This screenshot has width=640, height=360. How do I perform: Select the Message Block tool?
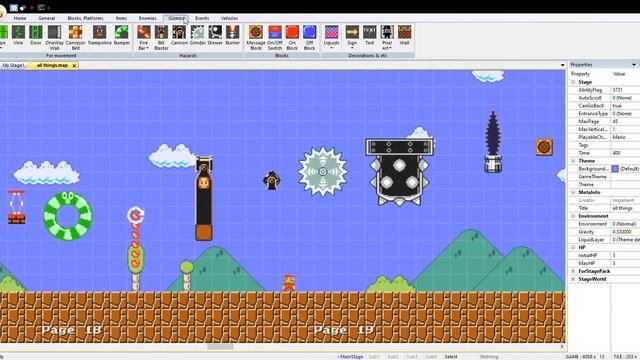(256, 38)
